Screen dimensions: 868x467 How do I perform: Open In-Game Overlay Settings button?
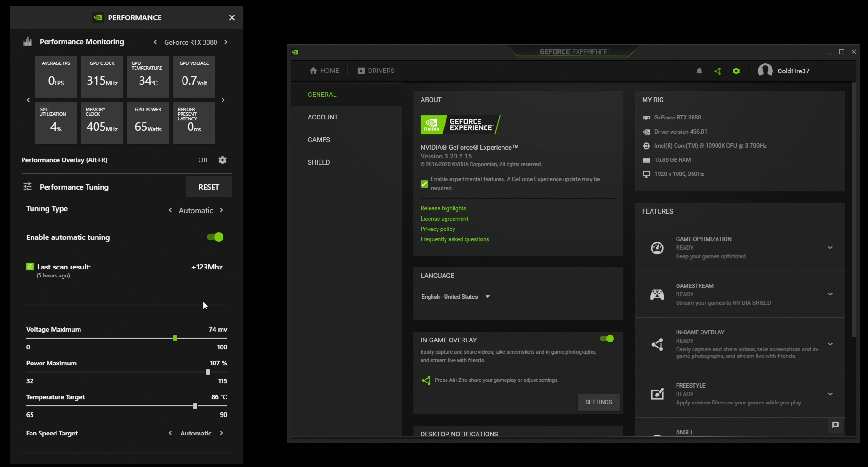(x=598, y=402)
